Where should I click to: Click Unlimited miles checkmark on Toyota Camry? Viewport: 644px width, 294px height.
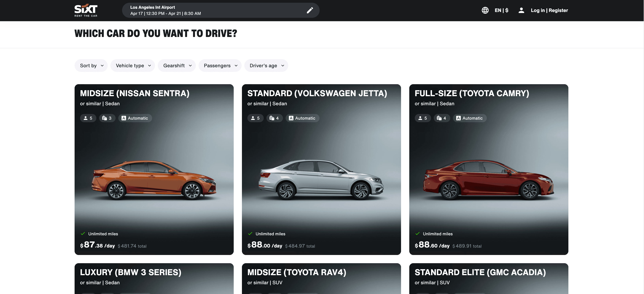pyautogui.click(x=417, y=234)
